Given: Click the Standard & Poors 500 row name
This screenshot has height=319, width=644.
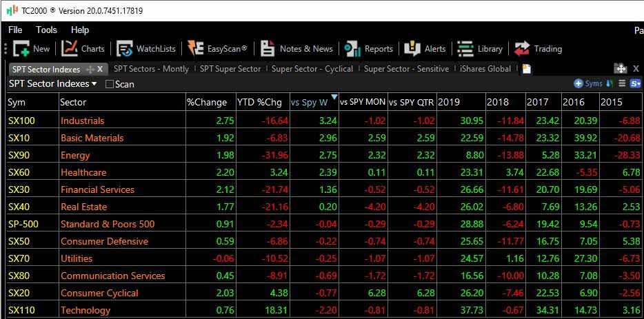Looking at the screenshot, I should coord(108,224).
